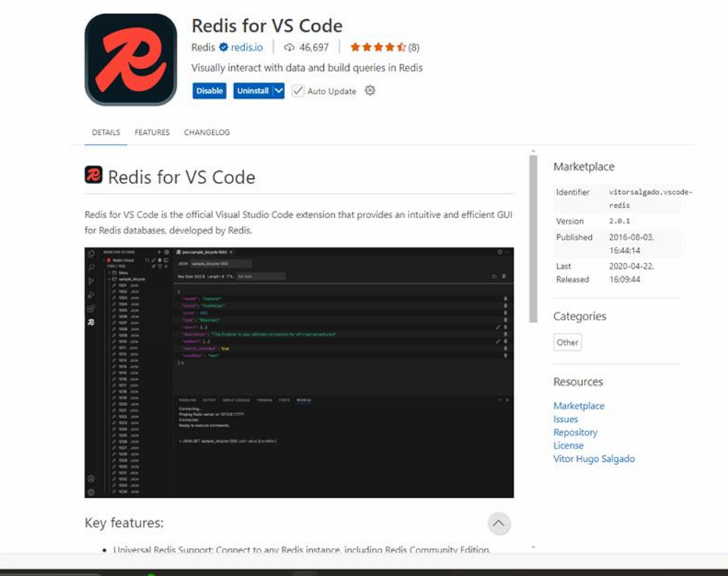Click the back-to-top circular arrow
Image resolution: width=728 pixels, height=576 pixels.
pyautogui.click(x=499, y=523)
